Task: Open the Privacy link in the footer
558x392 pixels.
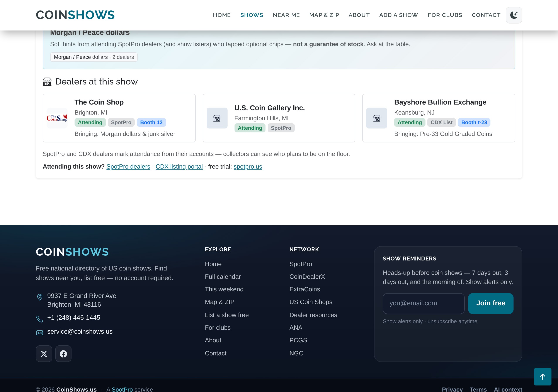Action: coord(452,389)
